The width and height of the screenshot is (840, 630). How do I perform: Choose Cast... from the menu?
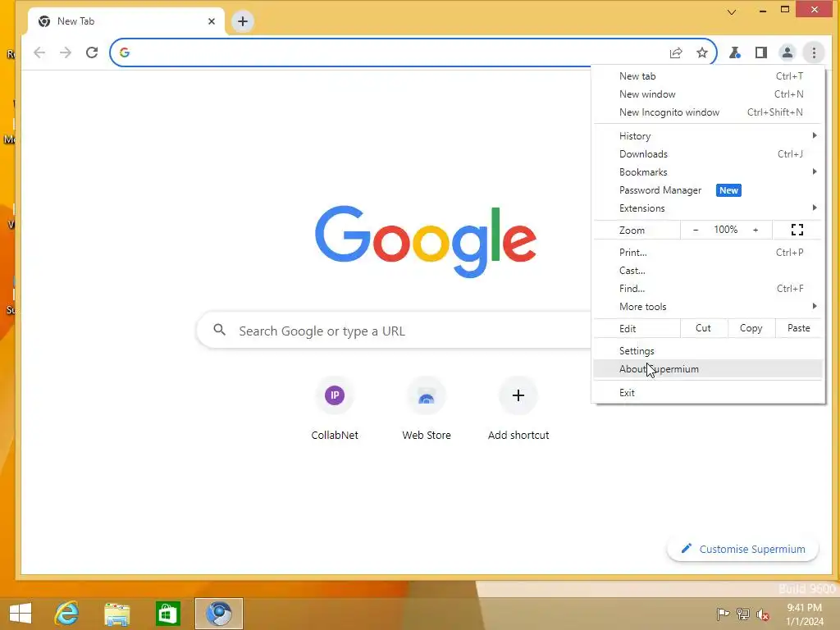708,271
